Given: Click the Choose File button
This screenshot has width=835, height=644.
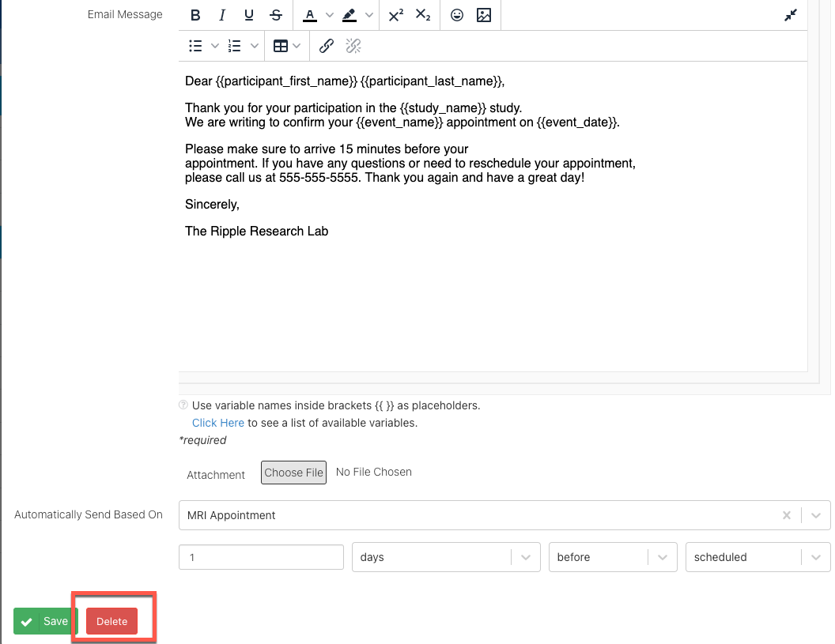Looking at the screenshot, I should tap(293, 473).
